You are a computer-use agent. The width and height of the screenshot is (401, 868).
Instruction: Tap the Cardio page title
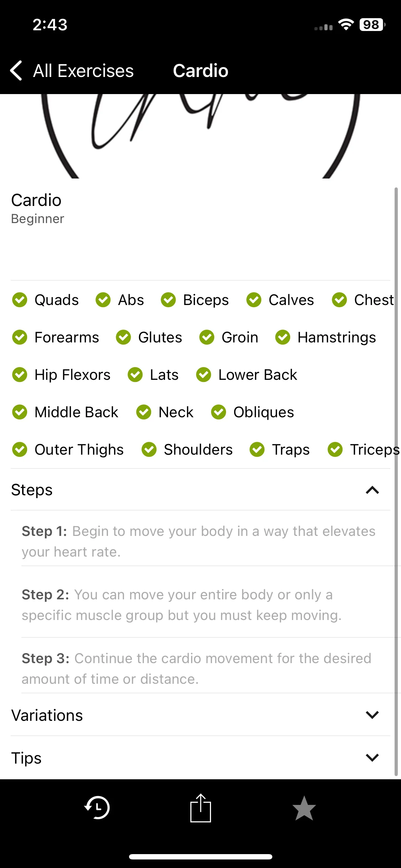(201, 71)
